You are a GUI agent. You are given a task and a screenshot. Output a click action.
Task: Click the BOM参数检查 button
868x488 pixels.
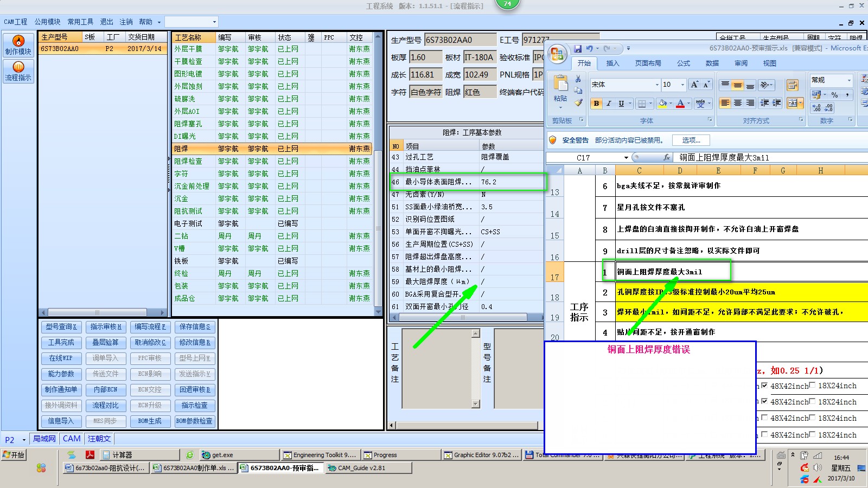pyautogui.click(x=195, y=421)
